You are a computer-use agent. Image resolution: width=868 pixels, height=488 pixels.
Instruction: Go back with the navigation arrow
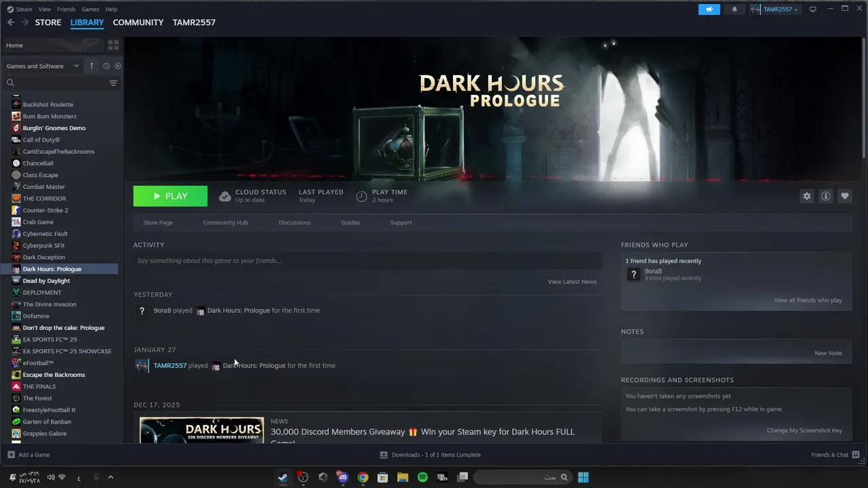(x=10, y=22)
